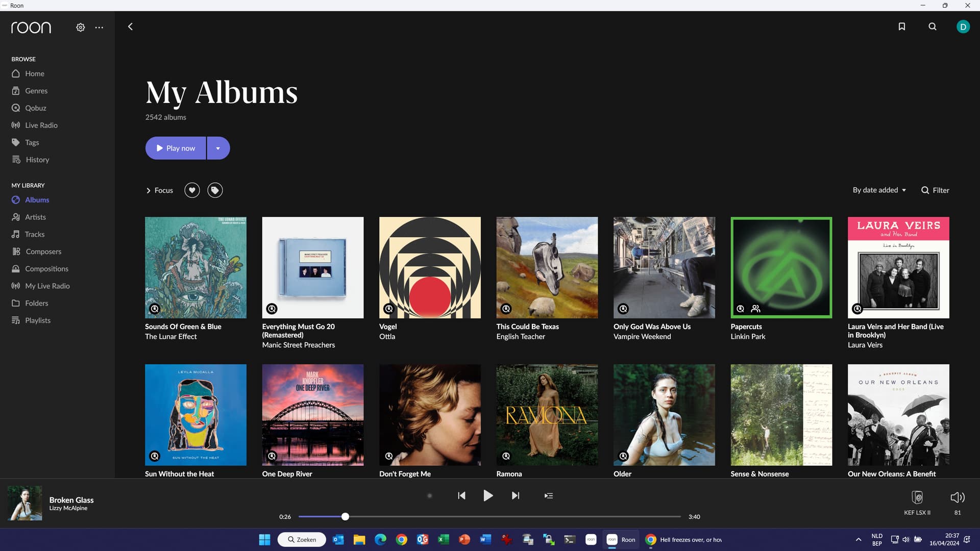
Task: Open bookmarks icon in top bar
Action: tap(902, 27)
